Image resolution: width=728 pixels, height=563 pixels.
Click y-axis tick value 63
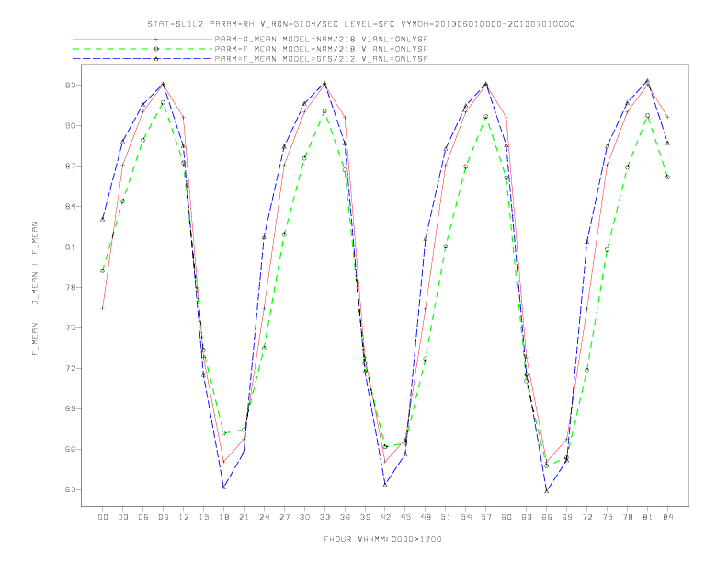pyautogui.click(x=71, y=490)
